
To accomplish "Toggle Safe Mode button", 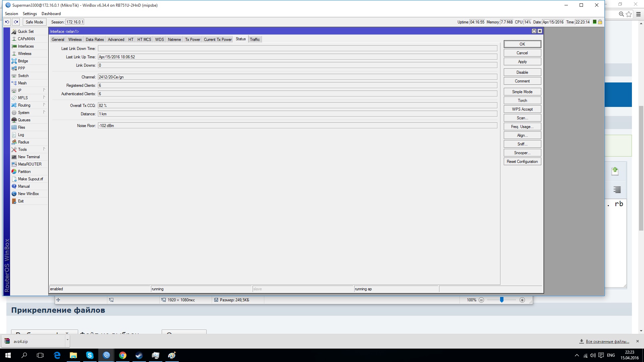I will point(34,22).
